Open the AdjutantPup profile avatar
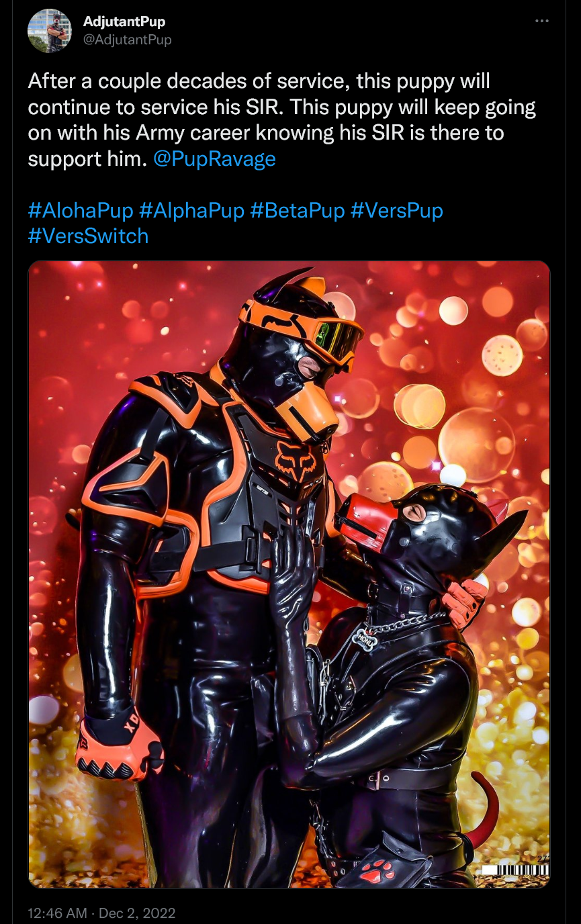The width and height of the screenshot is (581, 924). click(x=49, y=31)
